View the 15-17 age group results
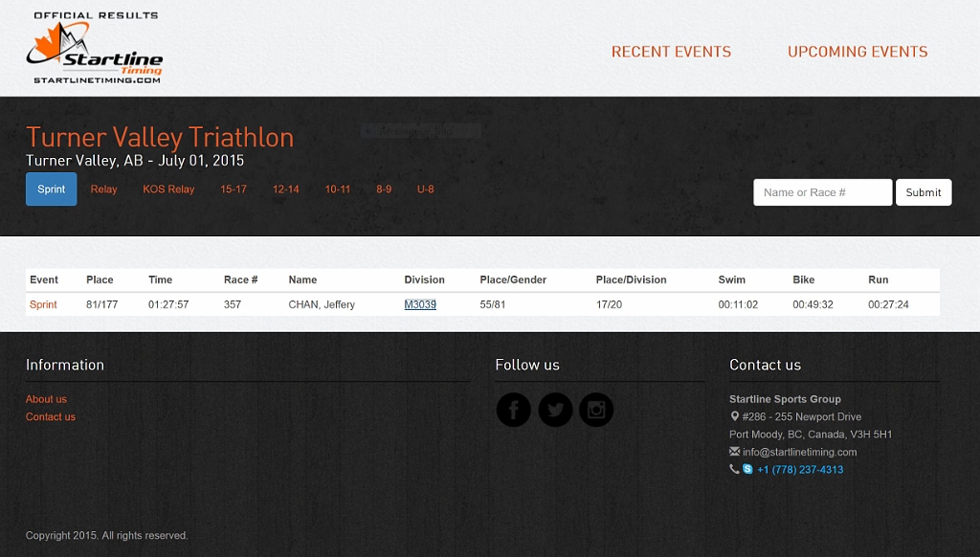Image resolution: width=980 pixels, height=557 pixels. (x=234, y=189)
